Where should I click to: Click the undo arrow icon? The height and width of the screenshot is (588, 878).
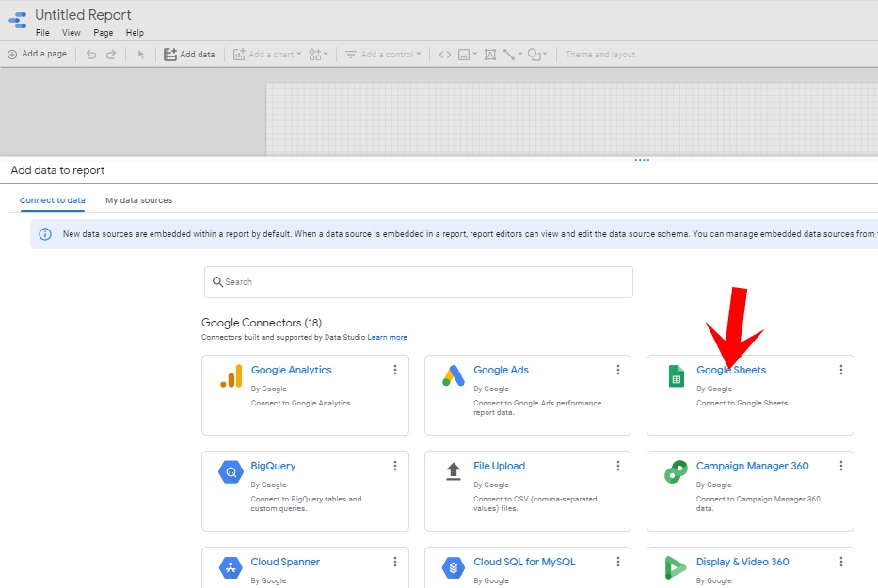pyautogui.click(x=91, y=55)
